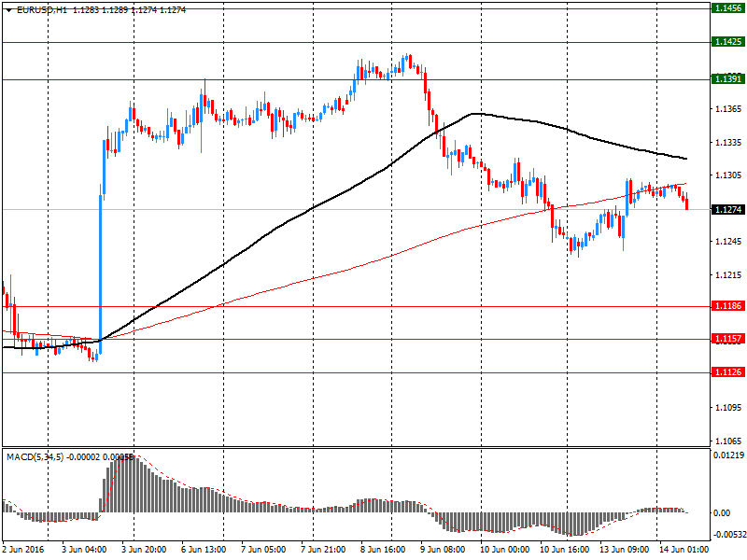Select the 1.1391 resistance level label
This screenshot has width=747, height=560.
coord(728,79)
